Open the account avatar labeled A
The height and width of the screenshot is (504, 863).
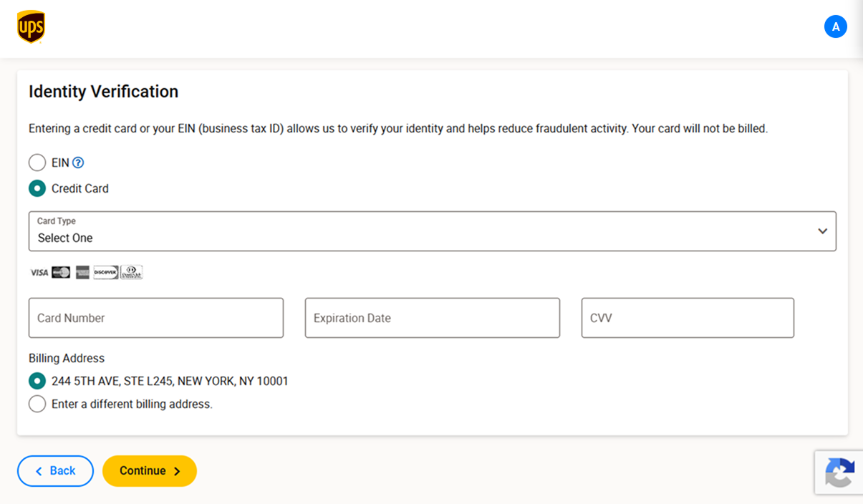[x=835, y=26]
